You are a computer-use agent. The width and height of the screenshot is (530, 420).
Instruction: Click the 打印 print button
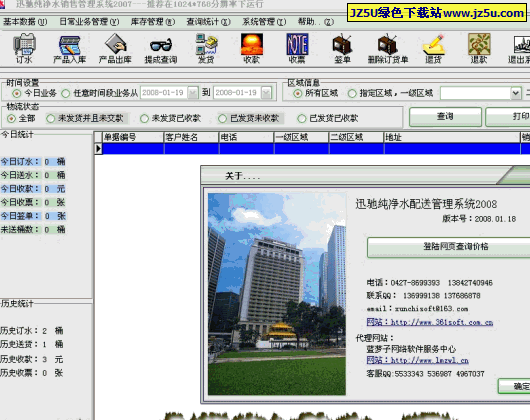508,117
